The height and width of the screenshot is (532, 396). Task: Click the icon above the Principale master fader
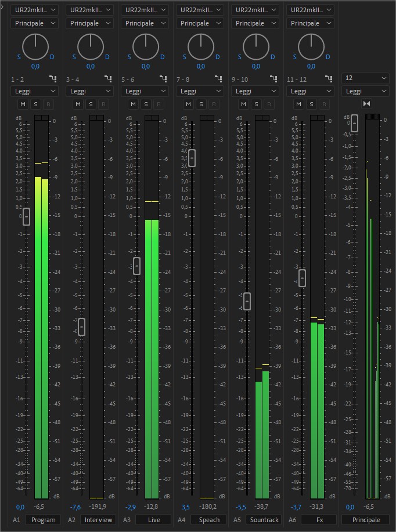(x=366, y=104)
